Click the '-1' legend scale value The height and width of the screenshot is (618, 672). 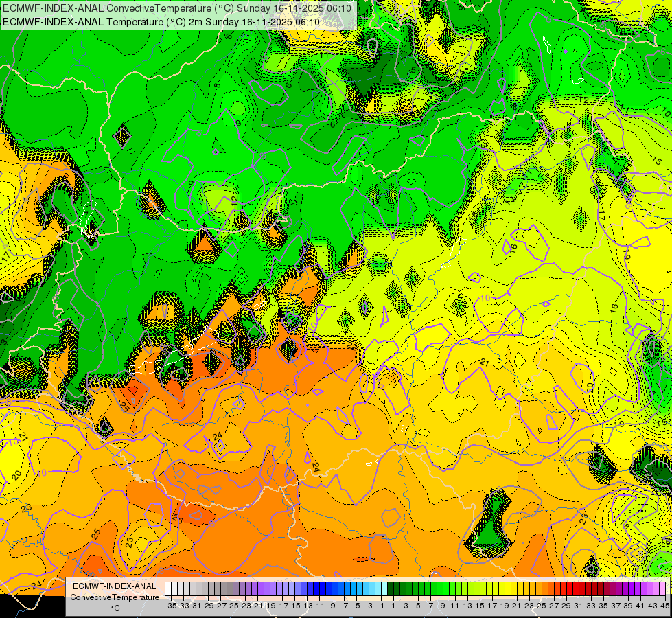pos(381,606)
